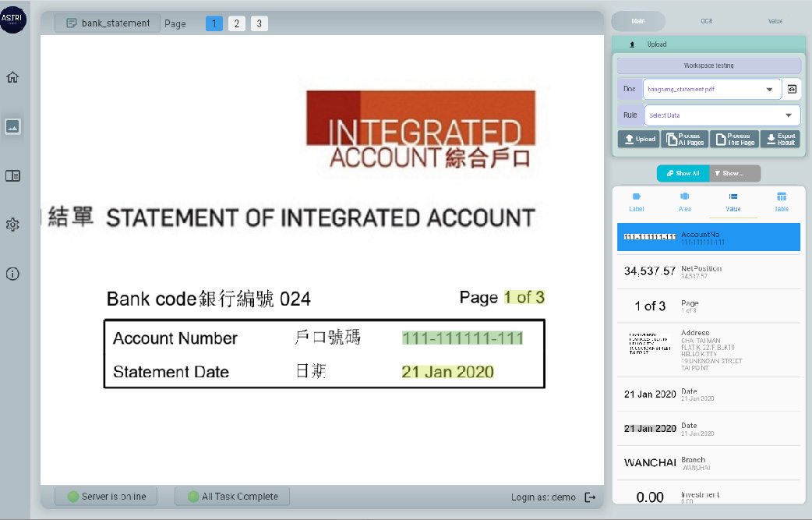Click the ASTRI logo
The width and height of the screenshot is (812, 520).
[x=12, y=19]
